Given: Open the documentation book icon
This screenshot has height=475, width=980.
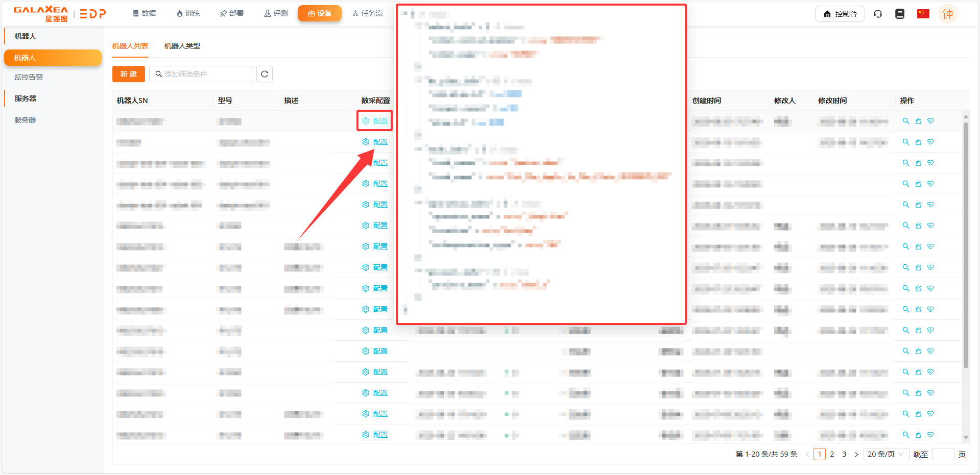Looking at the screenshot, I should click(x=900, y=14).
